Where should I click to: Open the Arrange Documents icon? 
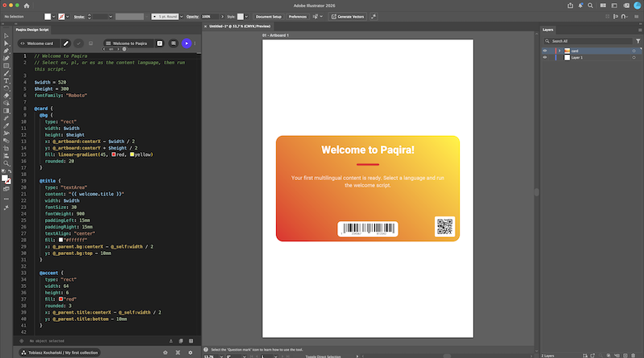click(603, 6)
